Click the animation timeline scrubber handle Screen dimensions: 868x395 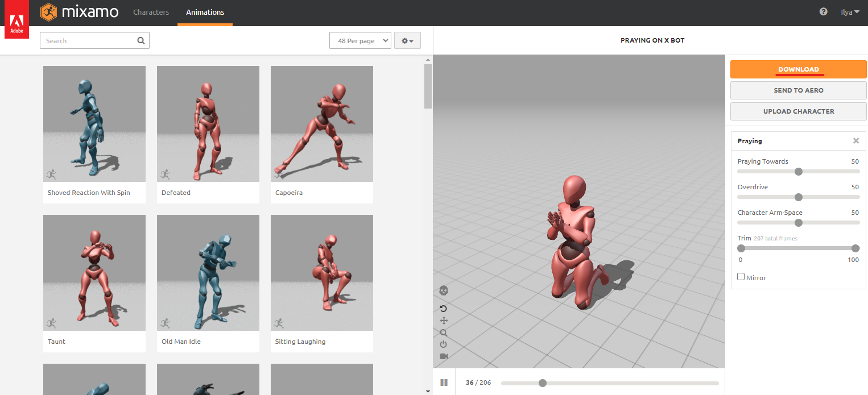[543, 383]
